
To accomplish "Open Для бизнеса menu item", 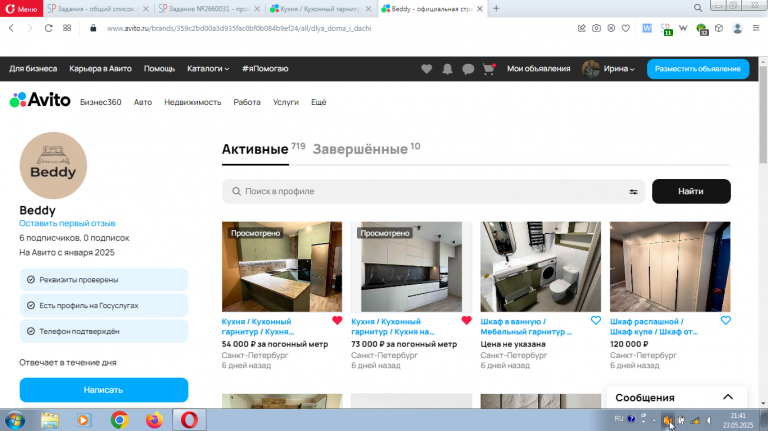I will pos(33,69).
